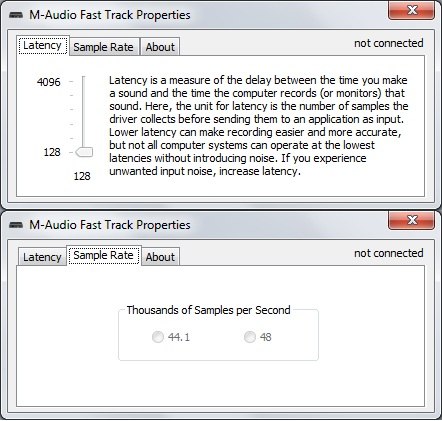Screen dimensions: 442x421
Task: Select the active Latency tab in upper dialog
Action: (x=43, y=45)
